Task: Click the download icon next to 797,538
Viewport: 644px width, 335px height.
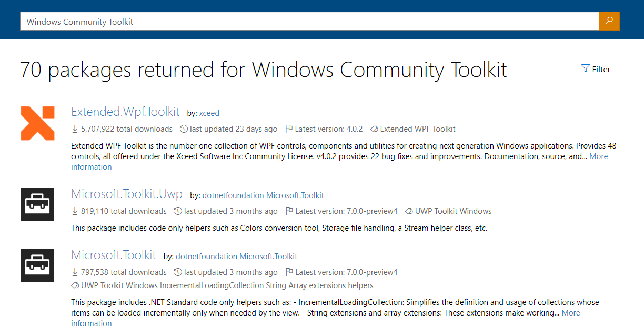Action: 75,272
